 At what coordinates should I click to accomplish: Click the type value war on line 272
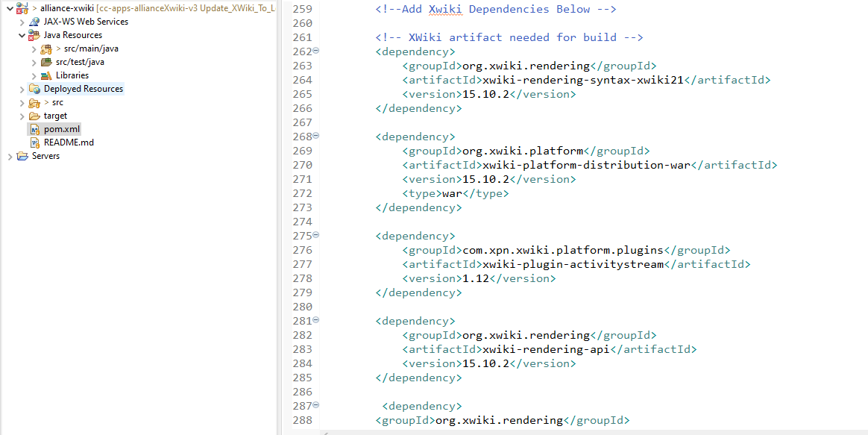tap(452, 194)
